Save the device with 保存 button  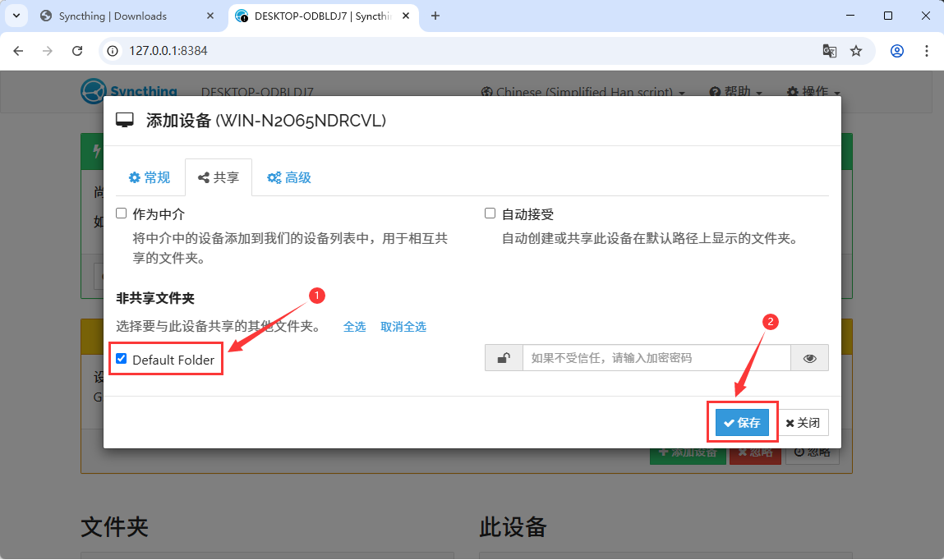click(x=742, y=423)
